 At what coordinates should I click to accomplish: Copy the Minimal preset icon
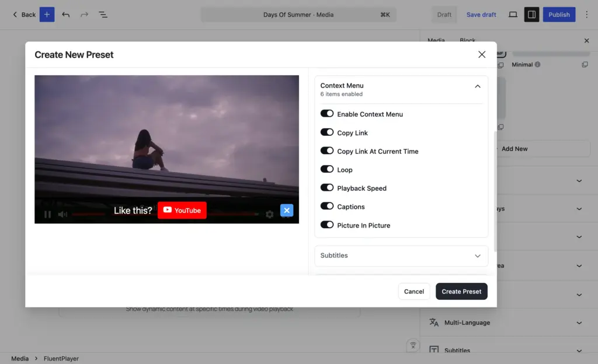[x=585, y=65]
